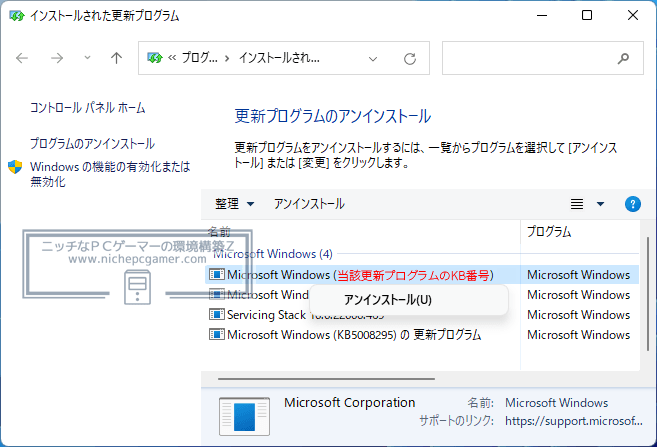The height and width of the screenshot is (447, 657).
Task: Click the KB5008295 row icon
Action: [217, 335]
